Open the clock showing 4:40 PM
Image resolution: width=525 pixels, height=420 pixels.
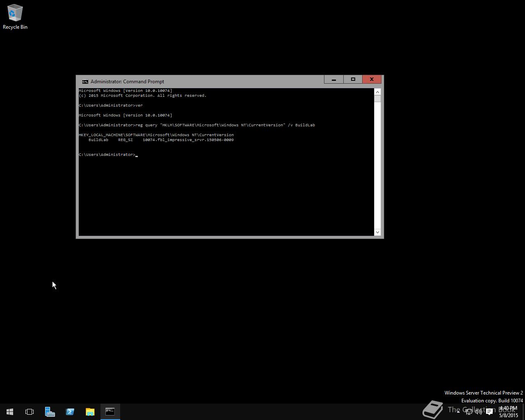click(x=508, y=412)
